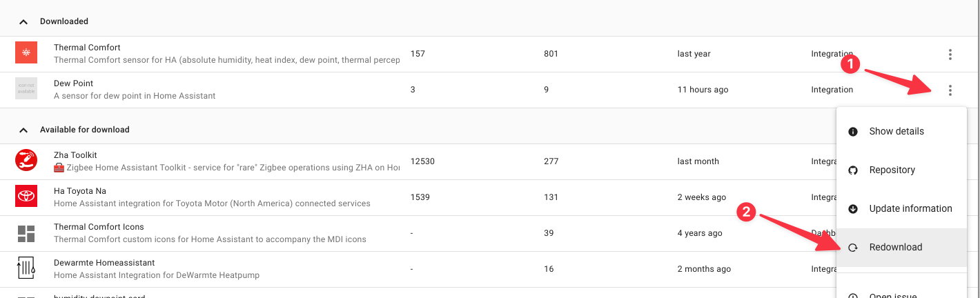Click Redownload in the menu

(x=895, y=248)
